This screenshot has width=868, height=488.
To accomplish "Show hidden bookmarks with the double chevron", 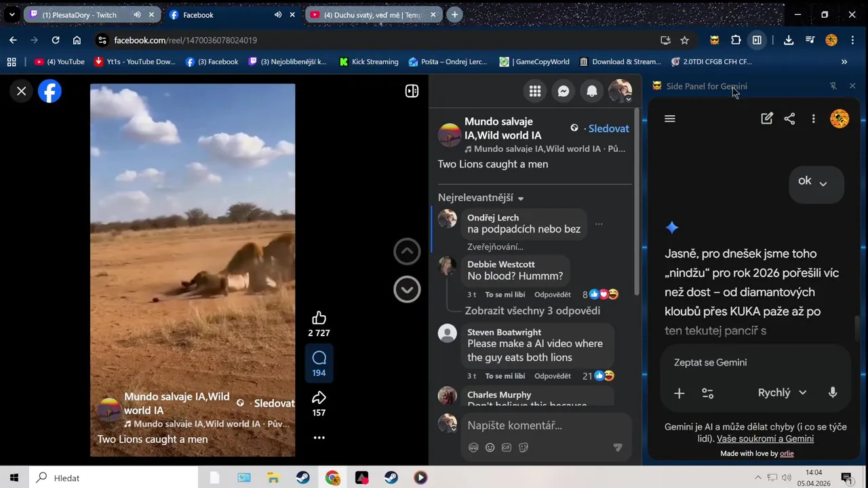I will coord(844,62).
